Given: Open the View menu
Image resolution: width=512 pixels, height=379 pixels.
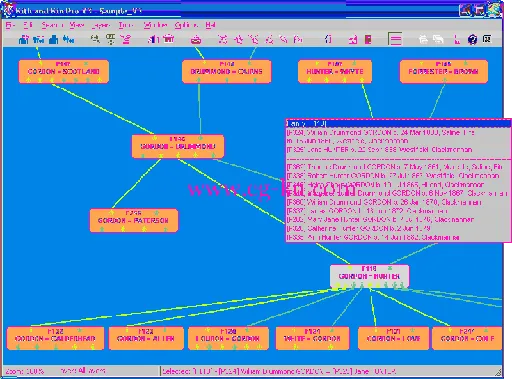Looking at the screenshot, I should point(77,25).
